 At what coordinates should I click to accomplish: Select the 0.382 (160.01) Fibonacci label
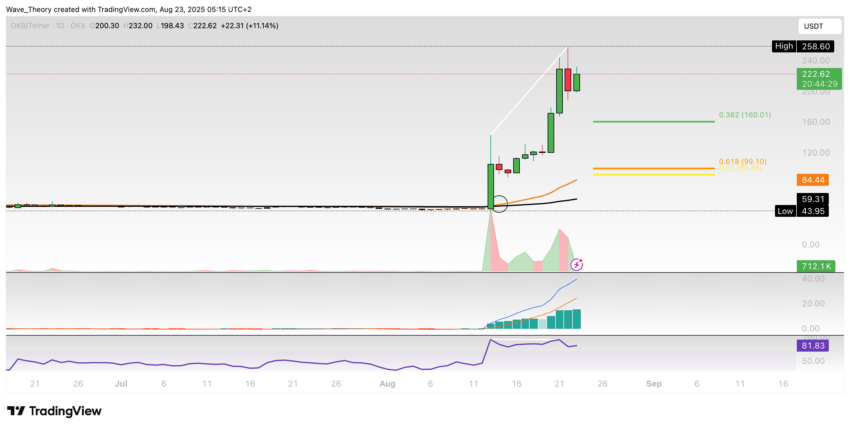tap(745, 115)
